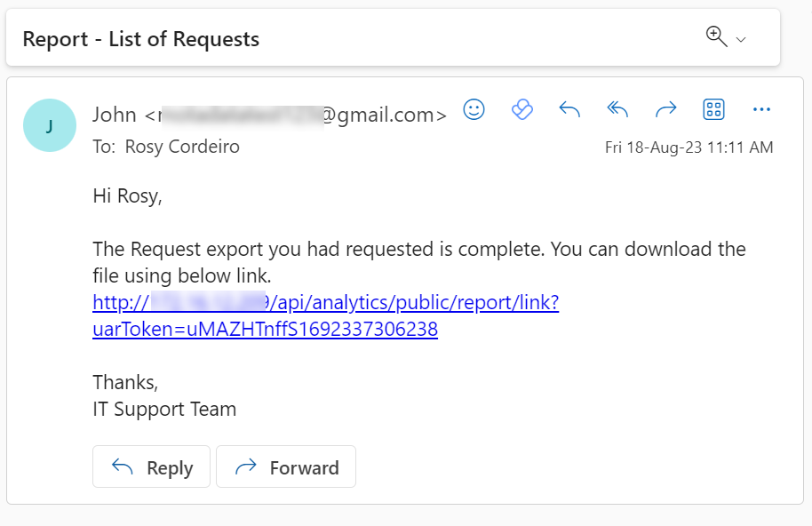This screenshot has height=526, width=812.
Task: Open the apps grid icon
Action: [x=713, y=109]
